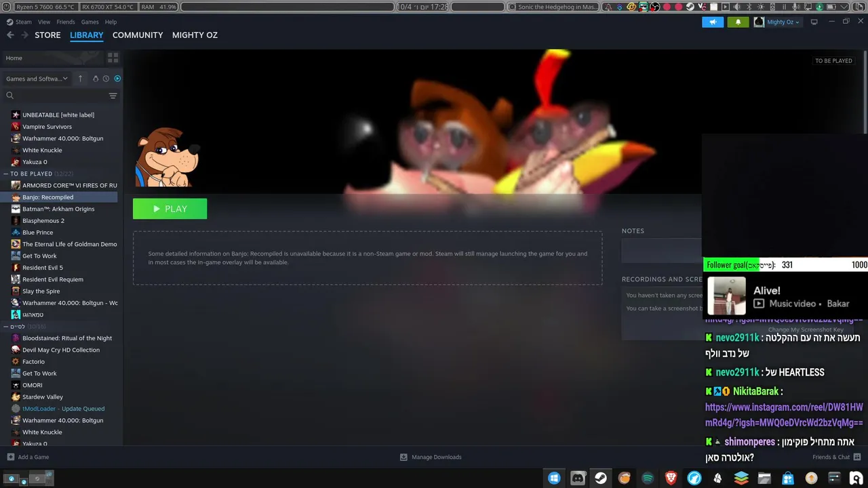This screenshot has height=488, width=868.
Task: Collapse the TO BE PLAYED collection
Action: (7, 174)
